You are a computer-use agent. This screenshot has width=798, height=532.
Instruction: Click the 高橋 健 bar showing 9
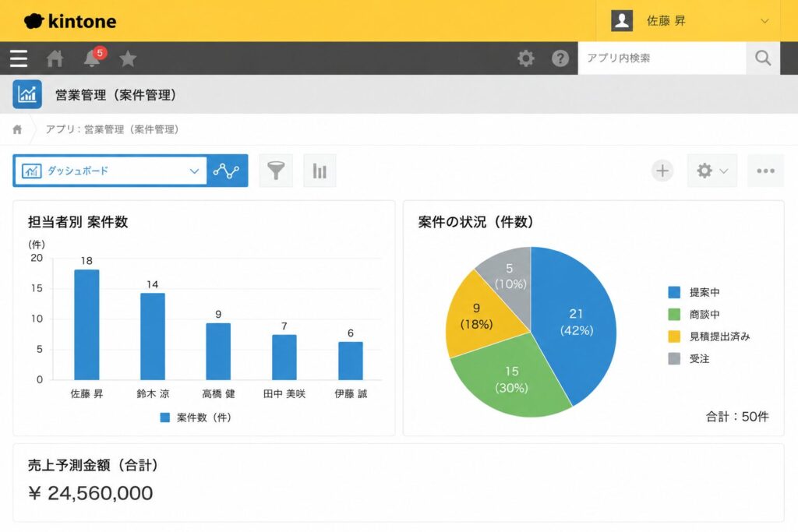(218, 351)
